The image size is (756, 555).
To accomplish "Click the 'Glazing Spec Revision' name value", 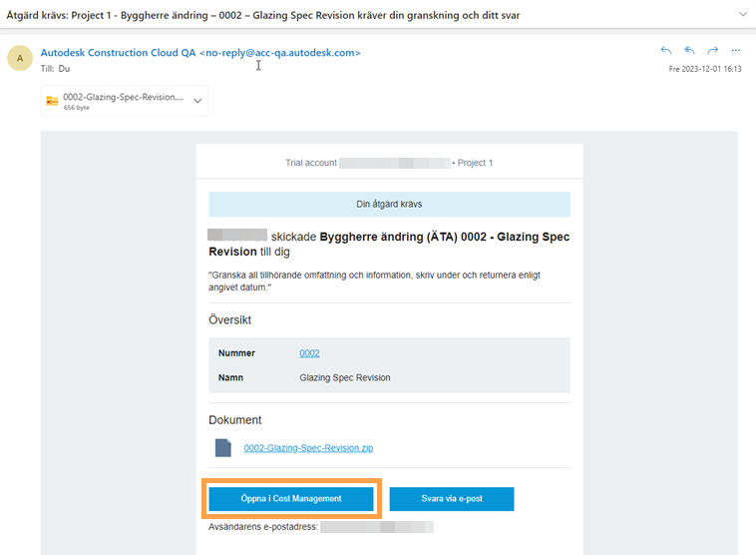I will (x=345, y=378).
